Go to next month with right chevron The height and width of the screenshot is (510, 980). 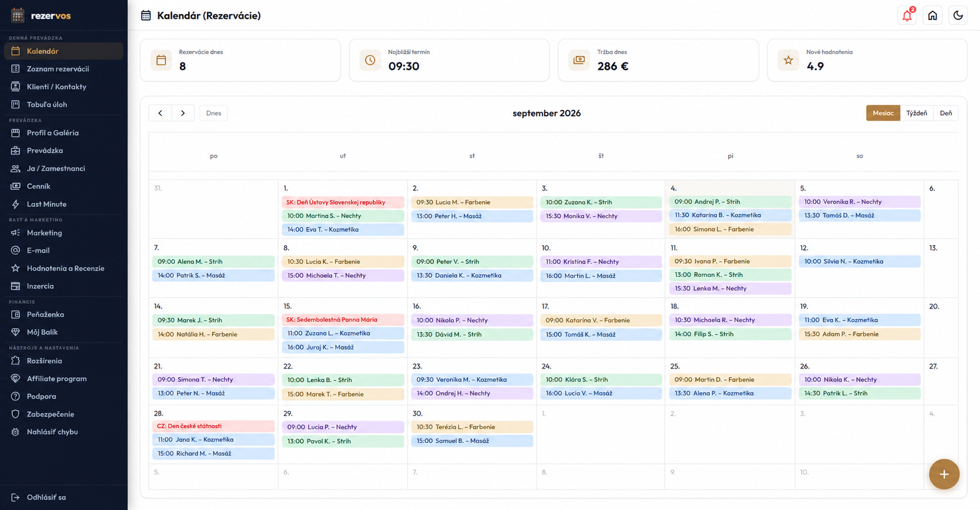(x=183, y=113)
